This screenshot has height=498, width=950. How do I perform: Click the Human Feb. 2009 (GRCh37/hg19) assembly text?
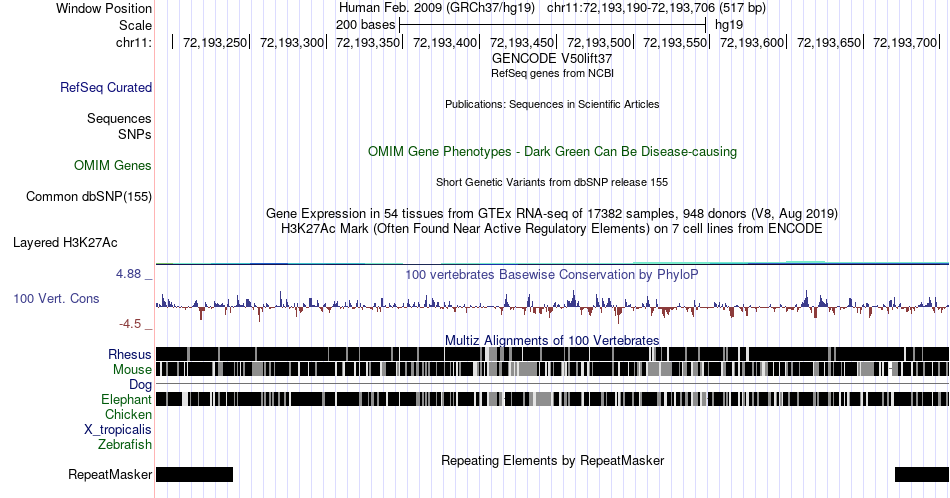click(x=437, y=8)
